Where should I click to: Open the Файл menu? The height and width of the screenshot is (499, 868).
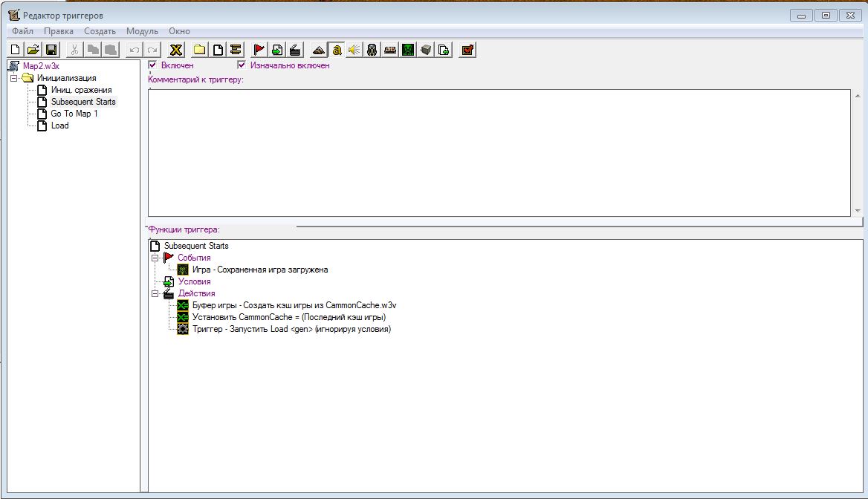[22, 31]
